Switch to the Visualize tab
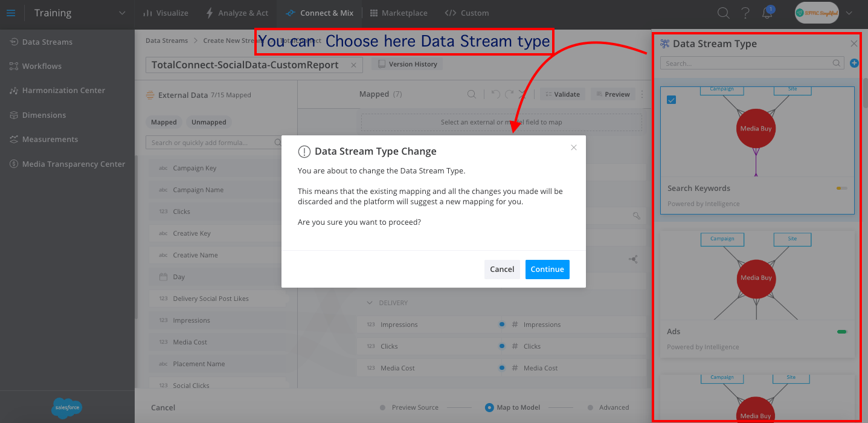Image resolution: width=868 pixels, height=423 pixels. pyautogui.click(x=166, y=13)
